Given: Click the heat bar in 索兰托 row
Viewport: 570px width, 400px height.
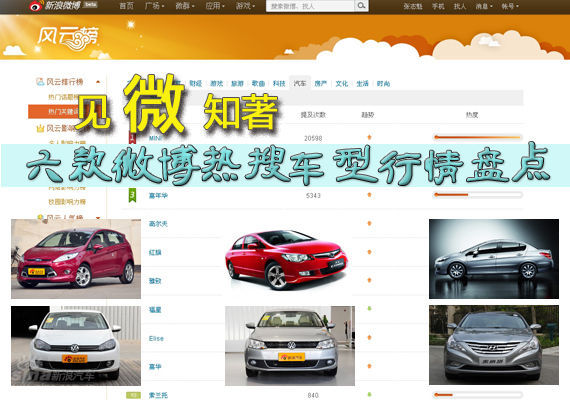Looking at the screenshot, I should pyautogui.click(x=478, y=395).
